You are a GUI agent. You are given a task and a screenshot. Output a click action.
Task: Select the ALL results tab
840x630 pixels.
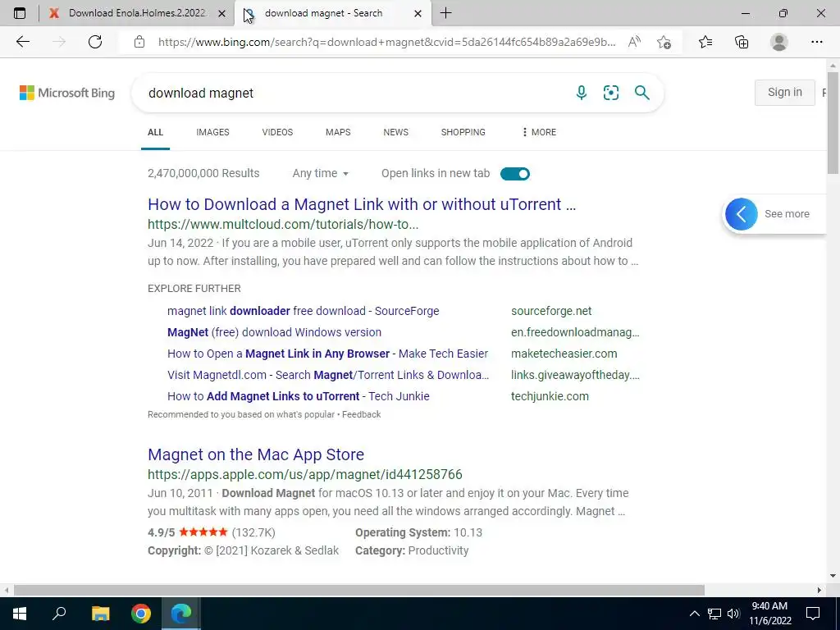[x=155, y=132]
